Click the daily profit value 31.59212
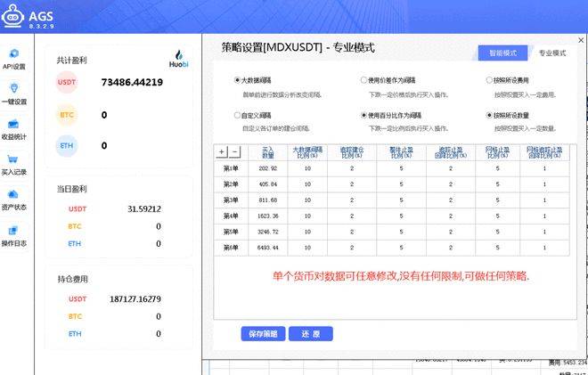 point(144,208)
